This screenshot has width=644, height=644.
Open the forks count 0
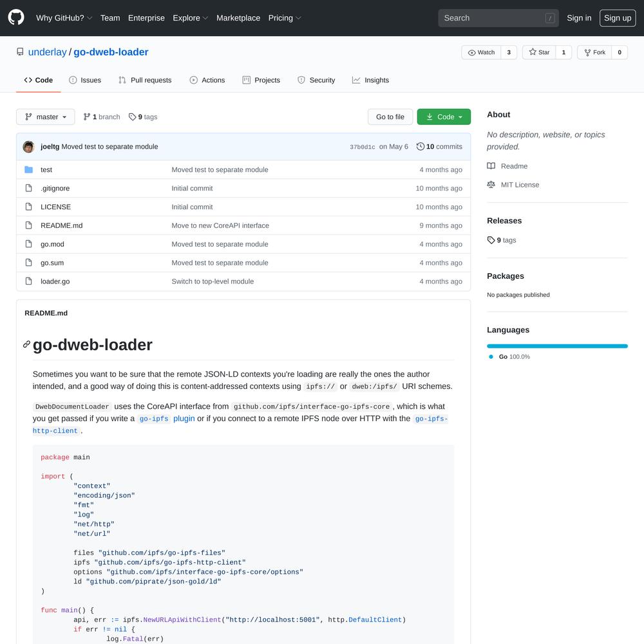point(620,52)
